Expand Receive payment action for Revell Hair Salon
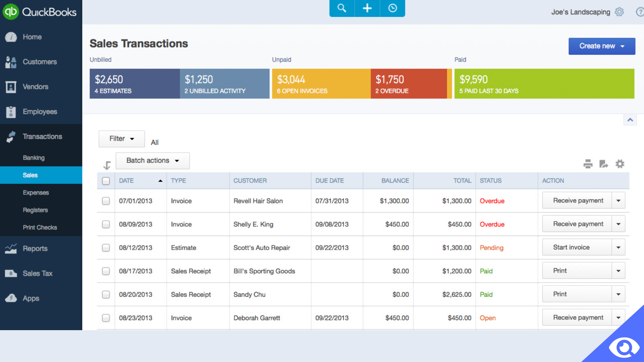Image resolution: width=644 pixels, height=362 pixels. (619, 201)
